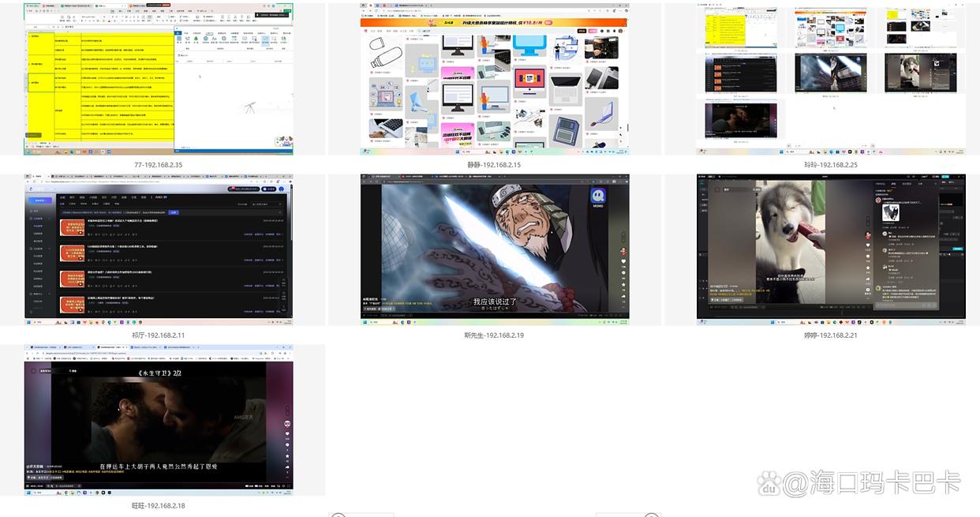Click the share arrow icon in 旺旺's video sidebar
980x517 pixels.
pos(286,465)
